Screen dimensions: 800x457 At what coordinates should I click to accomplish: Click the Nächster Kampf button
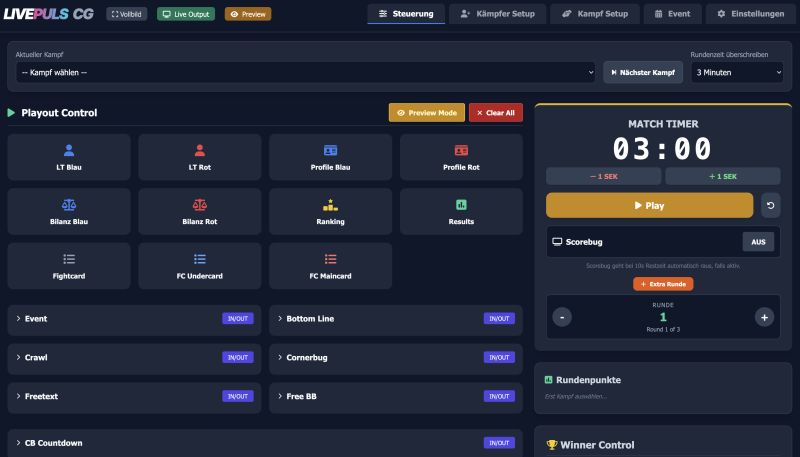click(x=643, y=72)
